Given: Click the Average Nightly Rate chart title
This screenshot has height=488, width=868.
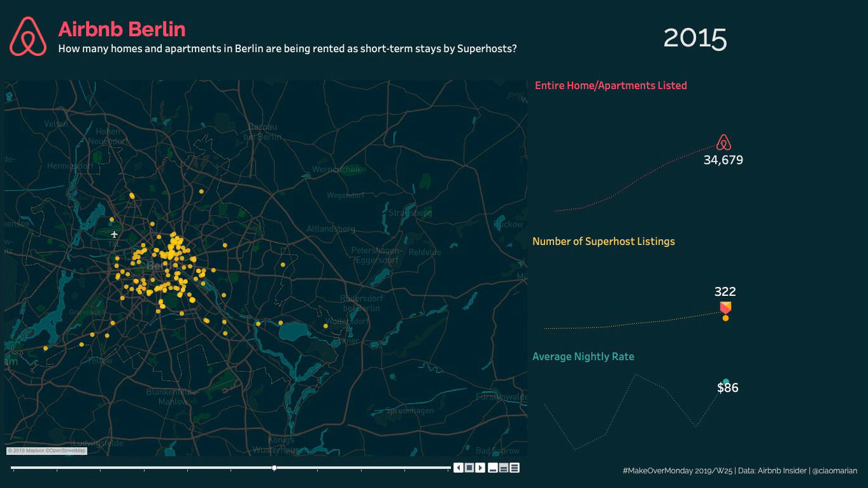Looking at the screenshot, I should pyautogui.click(x=583, y=356).
